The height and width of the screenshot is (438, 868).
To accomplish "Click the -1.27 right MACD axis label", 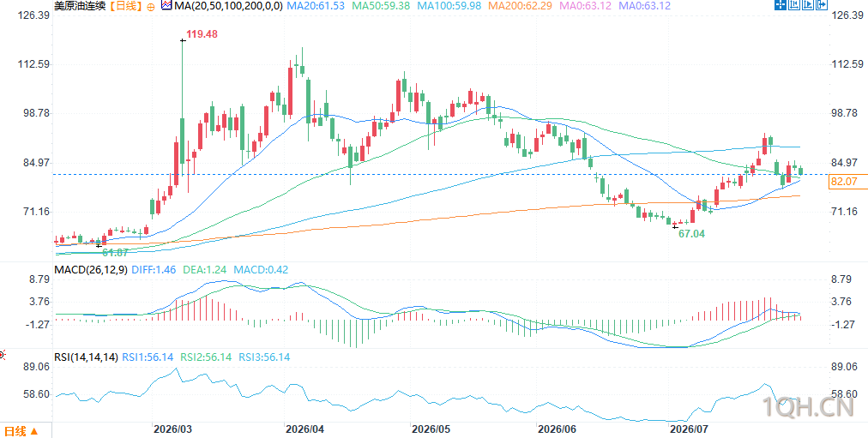I will point(844,325).
